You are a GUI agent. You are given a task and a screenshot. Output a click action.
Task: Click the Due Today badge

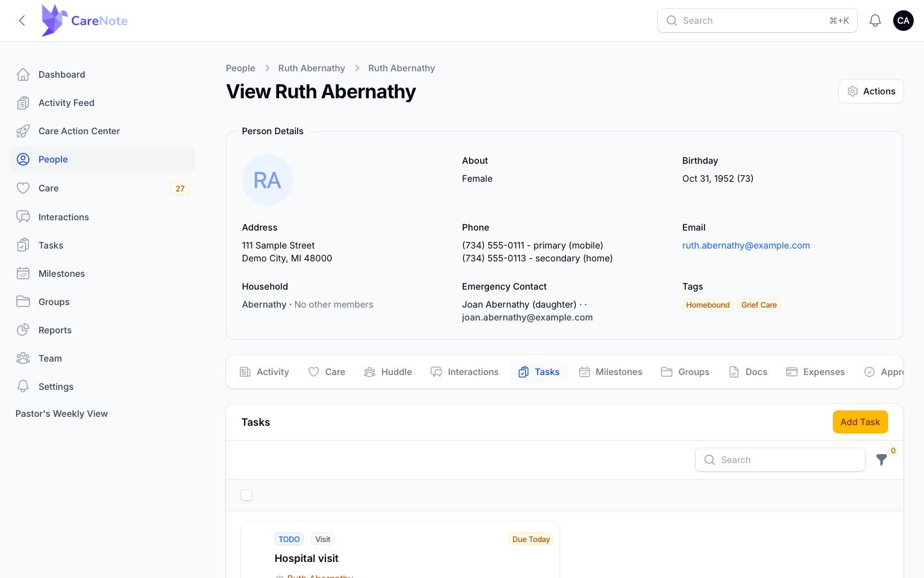(531, 539)
